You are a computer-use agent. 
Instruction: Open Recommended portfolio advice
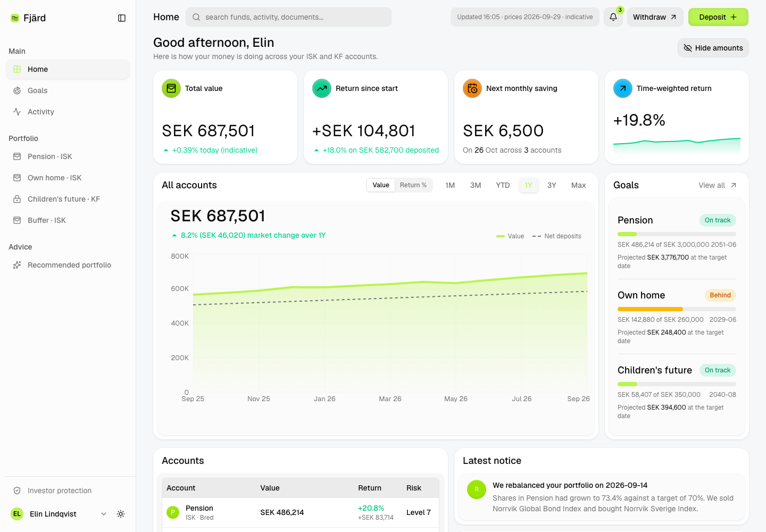[68, 265]
